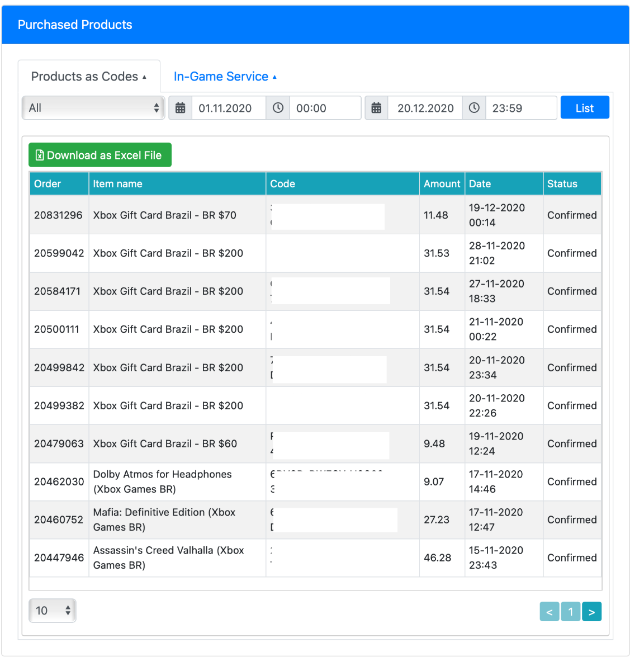Open the Products as Codes tab
Screen dimensions: 644x671
[x=89, y=77]
